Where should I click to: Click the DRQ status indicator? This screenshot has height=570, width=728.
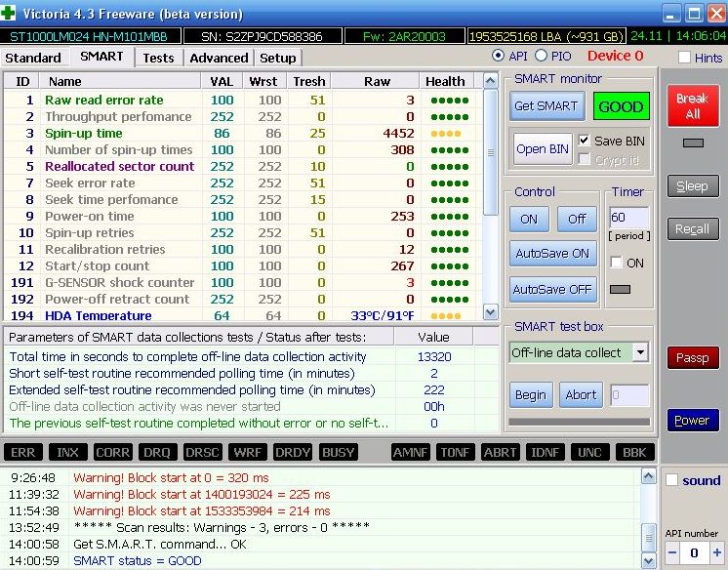click(157, 452)
